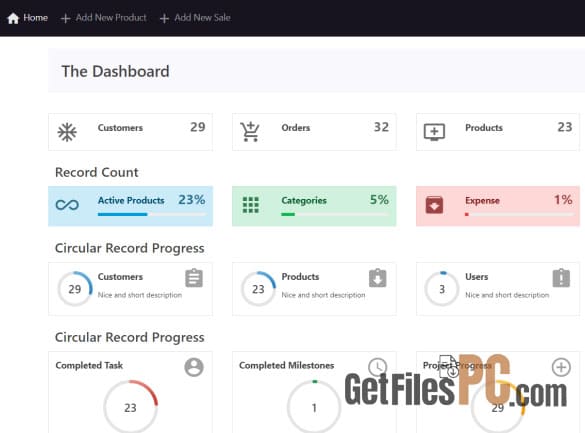Image resolution: width=585 pixels, height=433 pixels.
Task: Click the Categories green progress bar
Action: 335,214
